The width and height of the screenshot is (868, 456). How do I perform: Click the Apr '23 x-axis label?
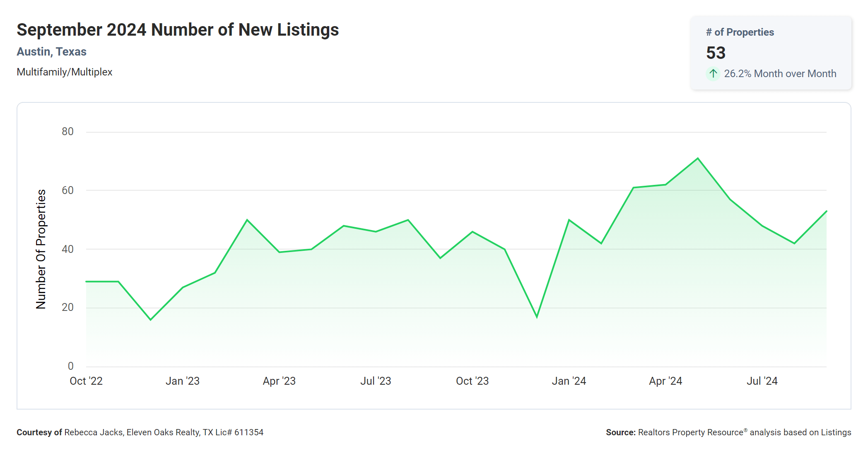pos(279,381)
